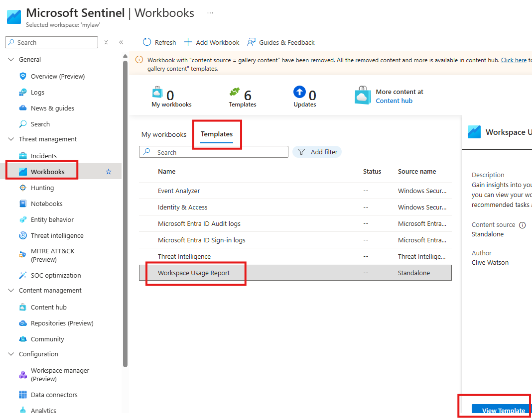Click the Entity behavior icon
Screen dimensions: 532x418
[x=23, y=219]
